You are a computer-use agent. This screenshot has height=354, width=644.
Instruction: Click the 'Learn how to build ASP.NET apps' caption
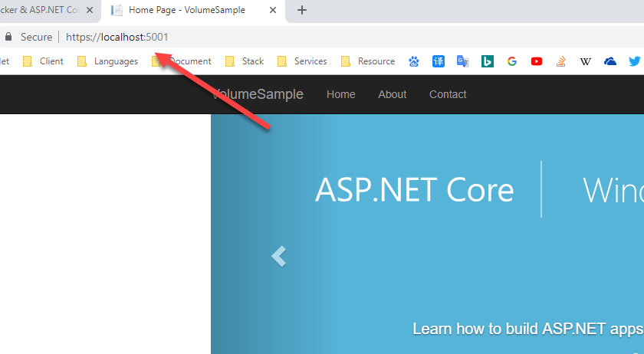527,329
